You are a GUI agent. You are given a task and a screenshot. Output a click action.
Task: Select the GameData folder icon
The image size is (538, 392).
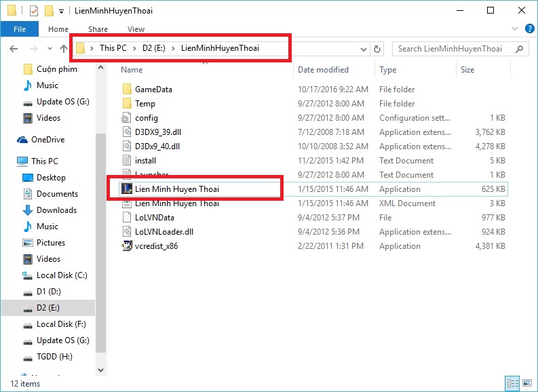tap(127, 89)
